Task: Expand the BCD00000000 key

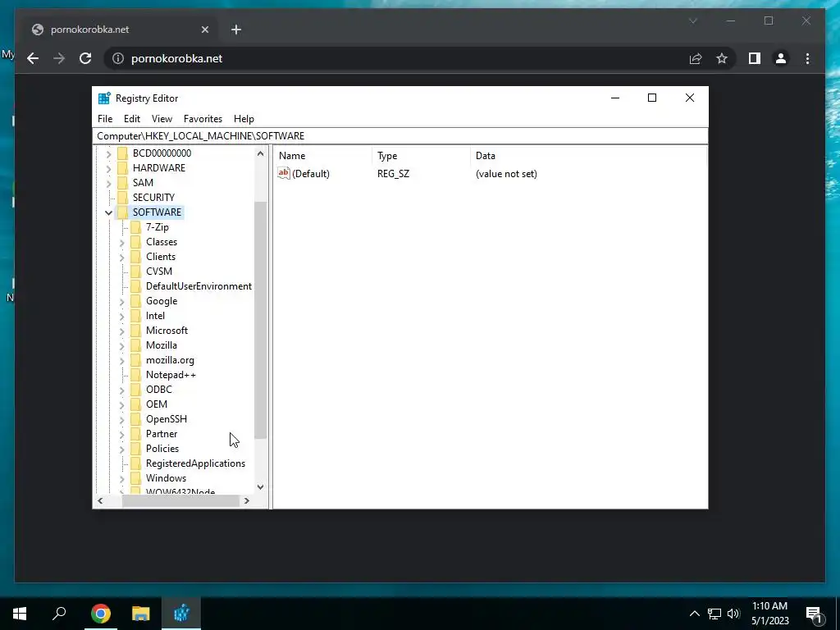Action: (x=109, y=153)
